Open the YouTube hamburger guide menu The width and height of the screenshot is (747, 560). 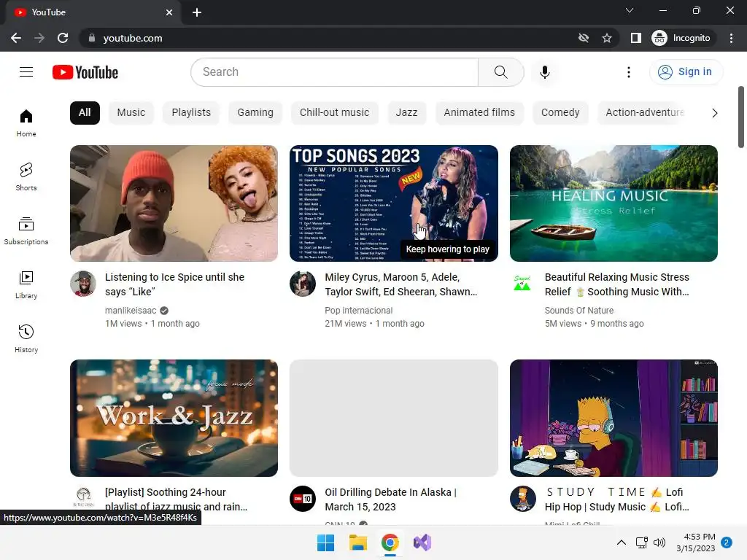pos(26,72)
